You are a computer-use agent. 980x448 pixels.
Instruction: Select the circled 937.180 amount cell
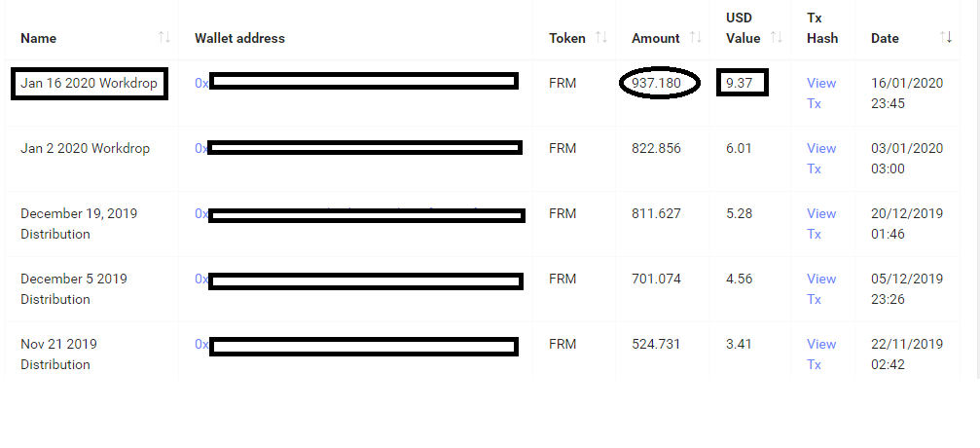pos(660,83)
